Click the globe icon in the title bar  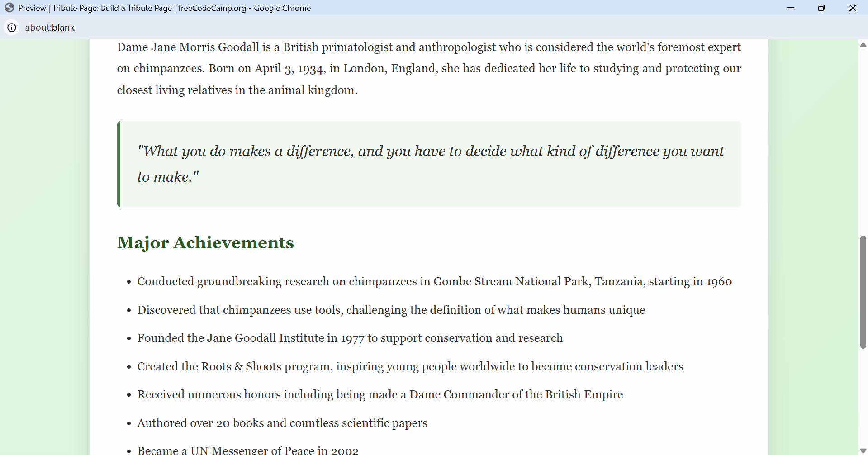coord(9,8)
